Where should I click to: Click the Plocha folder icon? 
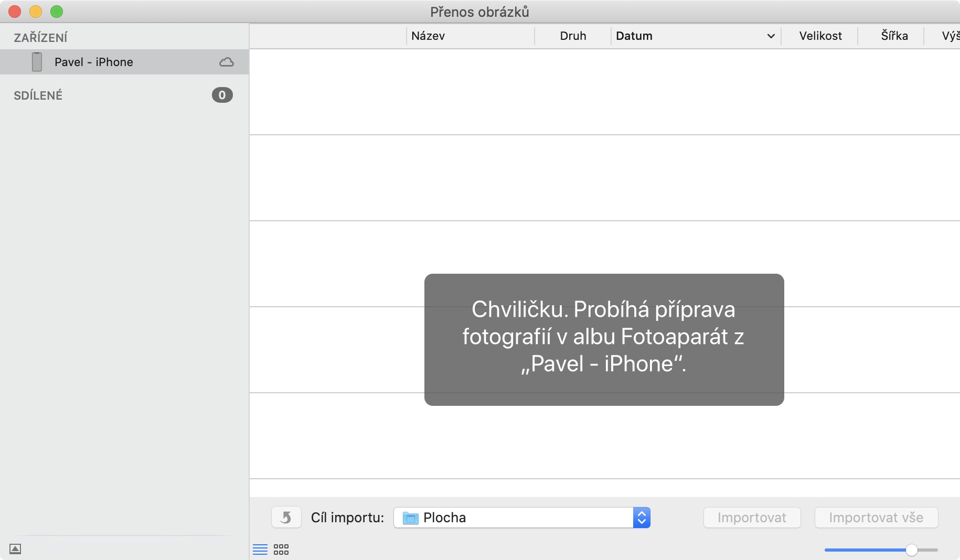coord(410,518)
